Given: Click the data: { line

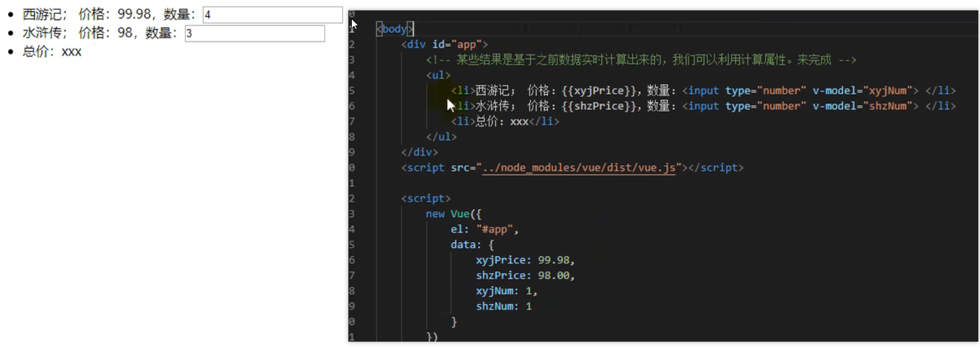Looking at the screenshot, I should click(x=472, y=245).
